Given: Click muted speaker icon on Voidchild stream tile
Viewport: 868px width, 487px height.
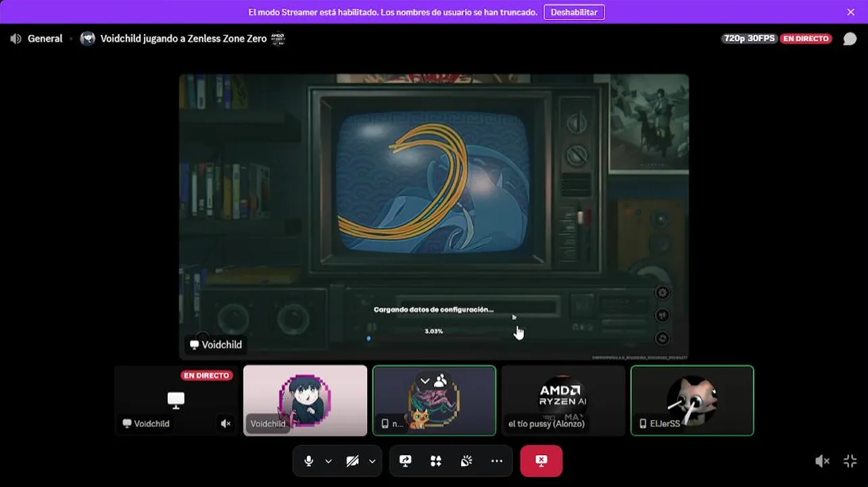Looking at the screenshot, I should point(226,423).
